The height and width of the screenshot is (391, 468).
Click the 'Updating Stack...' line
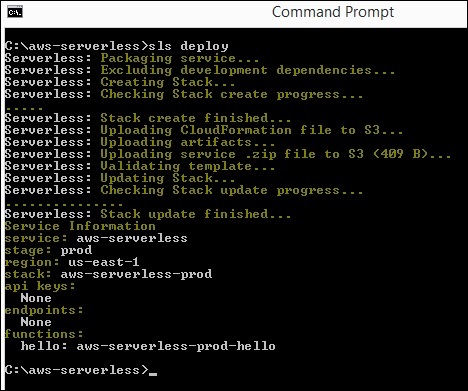pos(120,178)
